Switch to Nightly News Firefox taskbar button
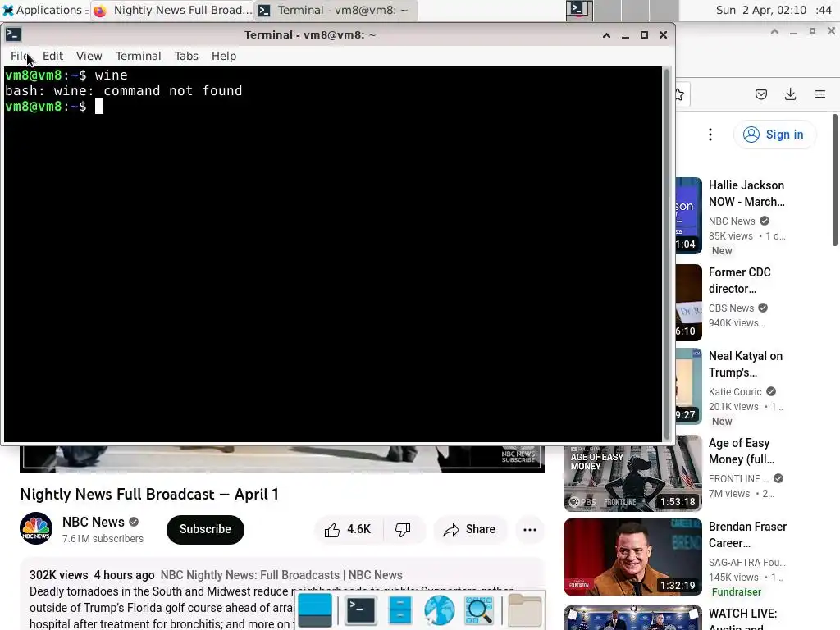This screenshot has width=840, height=630. click(x=173, y=10)
